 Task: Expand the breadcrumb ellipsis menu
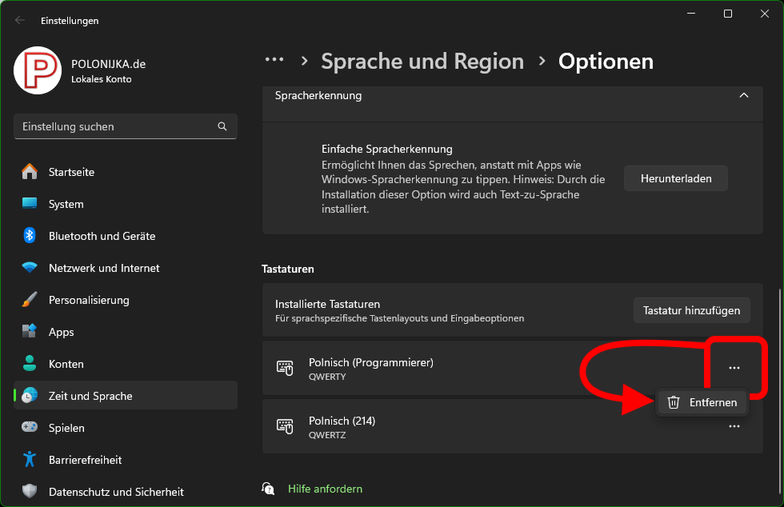[x=274, y=60]
